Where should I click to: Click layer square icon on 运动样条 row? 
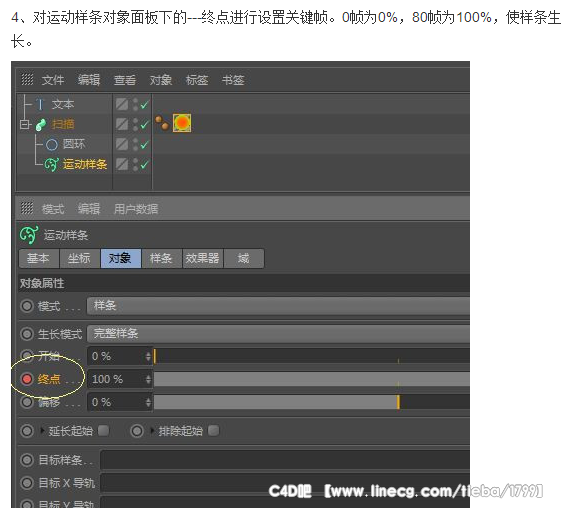coord(122,164)
